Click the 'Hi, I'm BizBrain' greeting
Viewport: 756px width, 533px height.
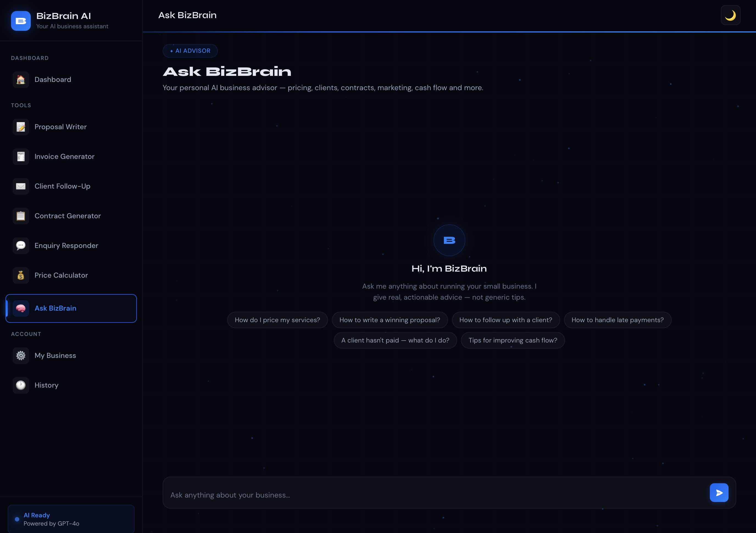[449, 269]
